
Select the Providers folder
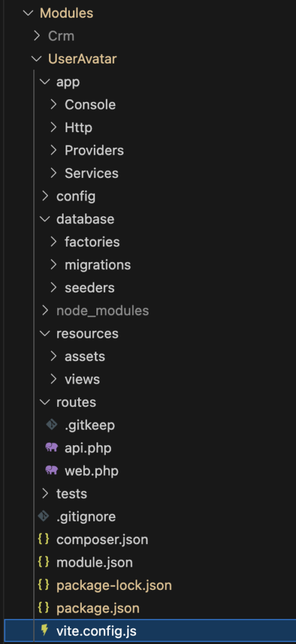[94, 150]
